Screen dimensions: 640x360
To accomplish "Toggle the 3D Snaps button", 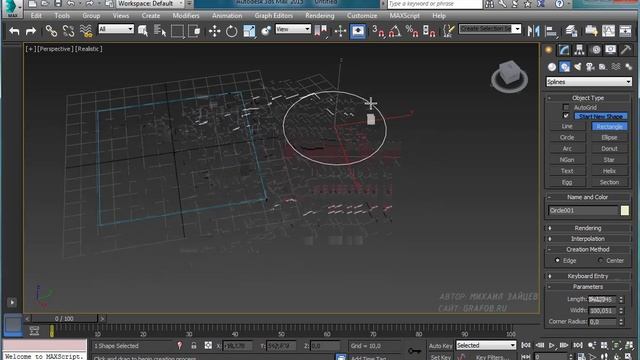I will click(x=378, y=31).
